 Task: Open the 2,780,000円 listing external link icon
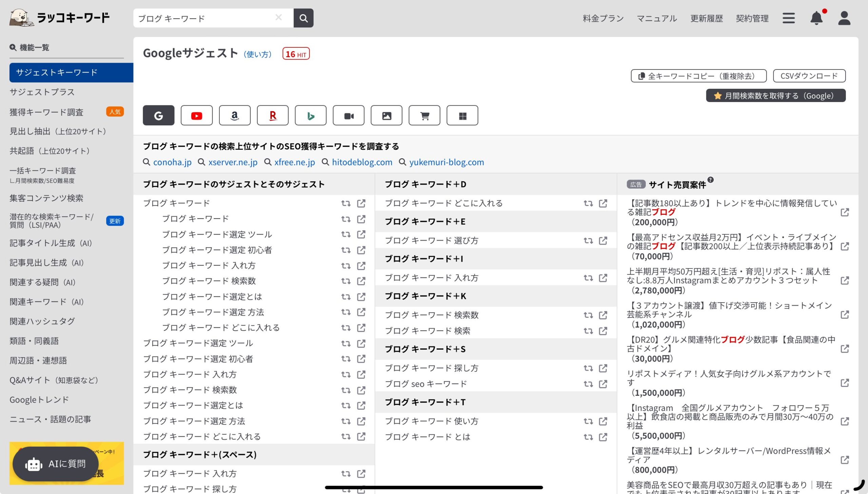[845, 281]
